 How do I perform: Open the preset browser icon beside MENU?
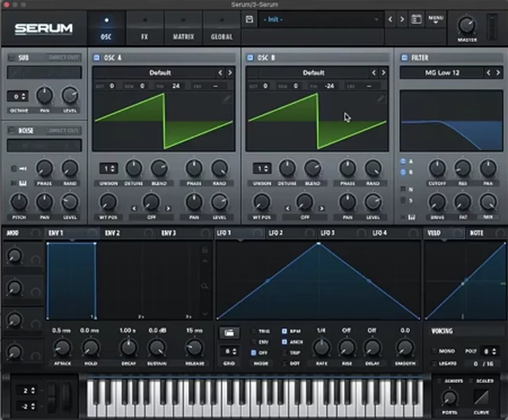(x=416, y=19)
